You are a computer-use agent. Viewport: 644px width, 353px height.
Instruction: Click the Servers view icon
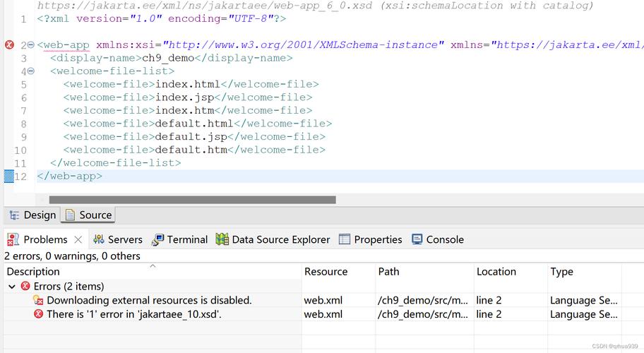98,239
